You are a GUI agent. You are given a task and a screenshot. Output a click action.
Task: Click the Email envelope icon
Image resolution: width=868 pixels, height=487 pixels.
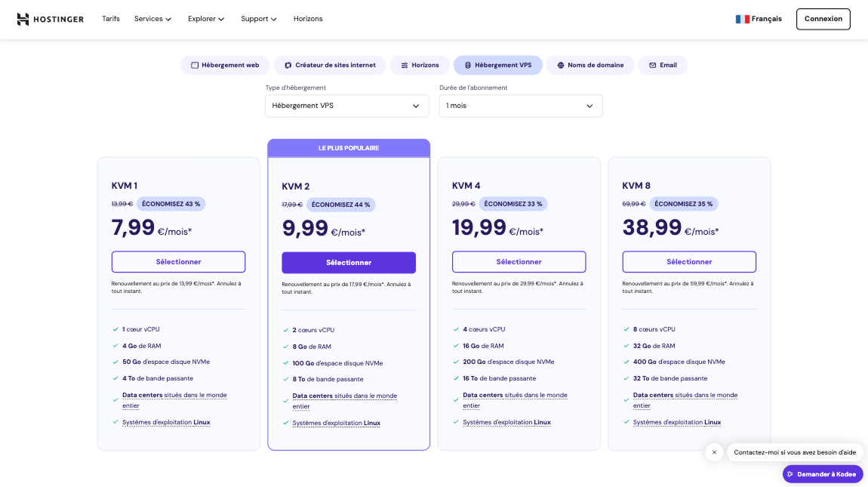click(653, 66)
